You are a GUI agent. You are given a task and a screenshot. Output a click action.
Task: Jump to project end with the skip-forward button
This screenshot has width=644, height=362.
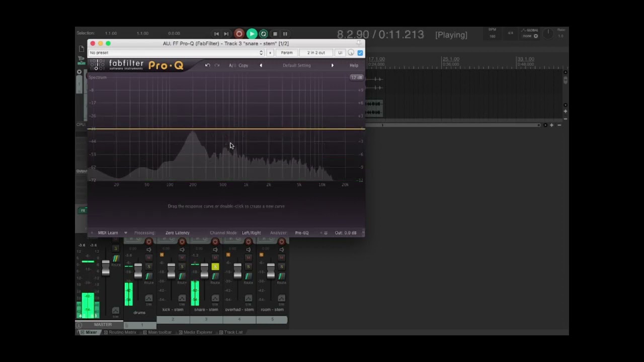(x=226, y=34)
